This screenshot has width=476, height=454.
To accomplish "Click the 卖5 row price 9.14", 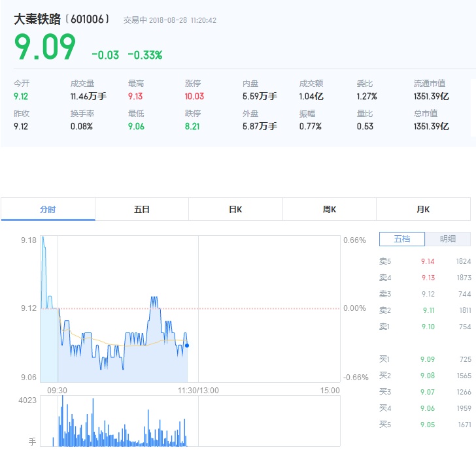I will (x=428, y=261).
